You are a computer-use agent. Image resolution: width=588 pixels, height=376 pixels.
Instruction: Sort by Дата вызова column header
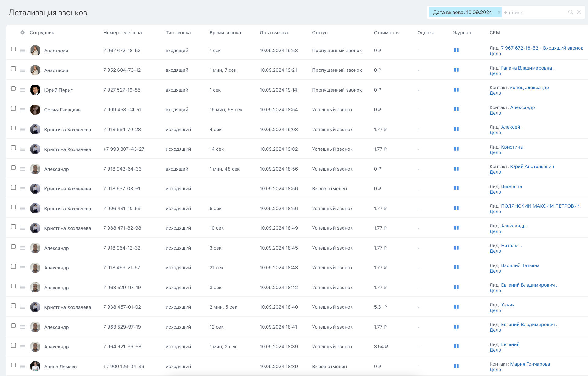(274, 33)
